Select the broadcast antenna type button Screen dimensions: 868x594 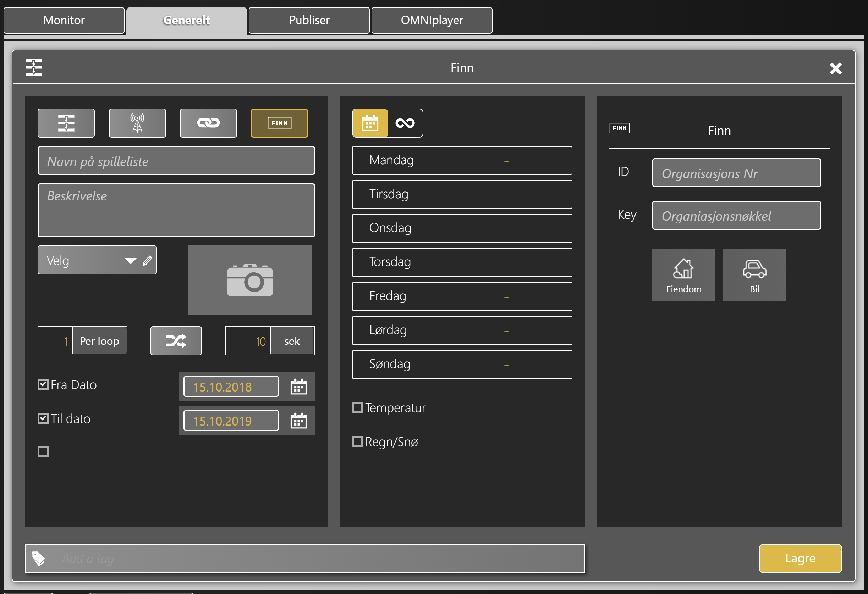pos(137,123)
